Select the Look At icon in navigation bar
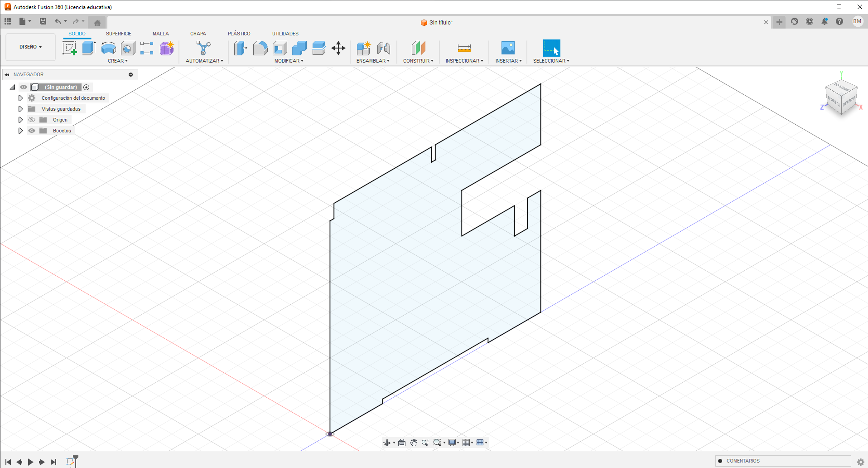Image resolution: width=868 pixels, height=468 pixels. point(402,443)
